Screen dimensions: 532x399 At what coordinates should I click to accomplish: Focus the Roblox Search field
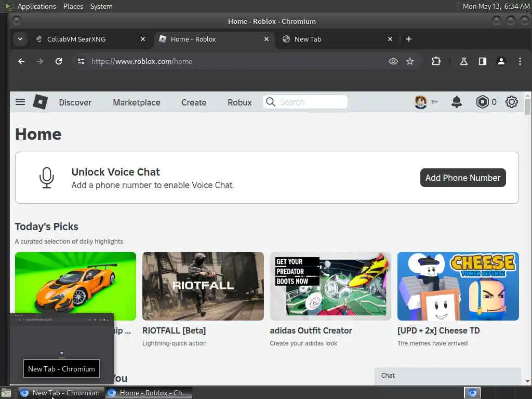[x=305, y=102]
